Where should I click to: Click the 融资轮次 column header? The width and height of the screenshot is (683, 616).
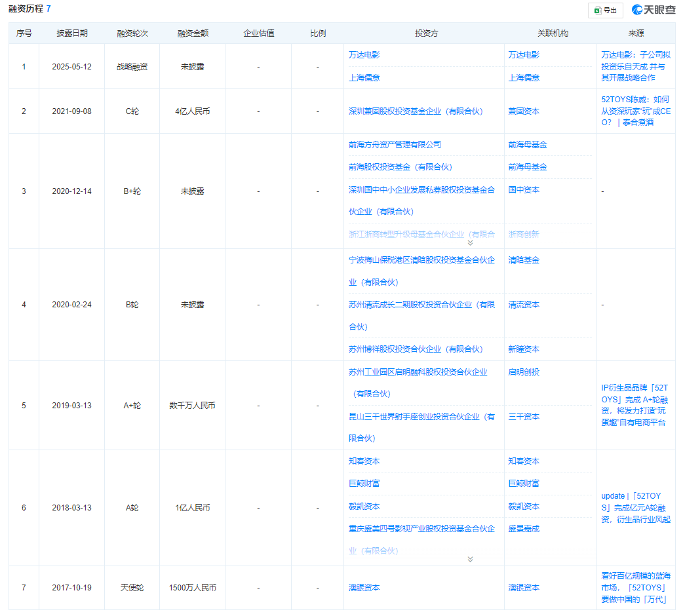132,33
